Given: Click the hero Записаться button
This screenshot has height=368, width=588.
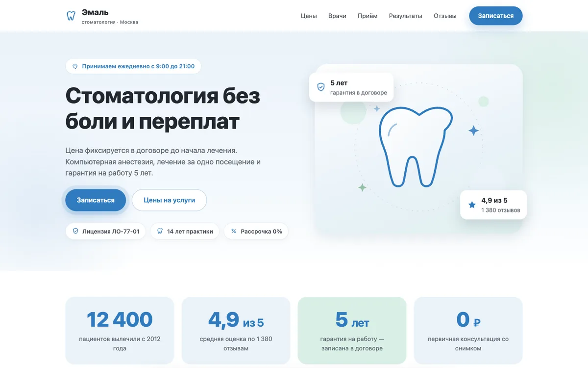Looking at the screenshot, I should [x=96, y=200].
